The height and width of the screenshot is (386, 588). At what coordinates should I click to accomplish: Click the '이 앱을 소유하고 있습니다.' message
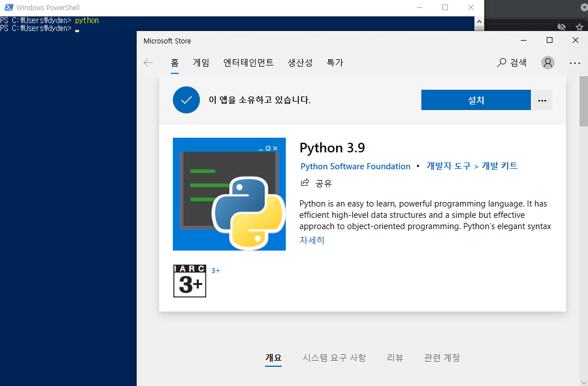point(259,100)
